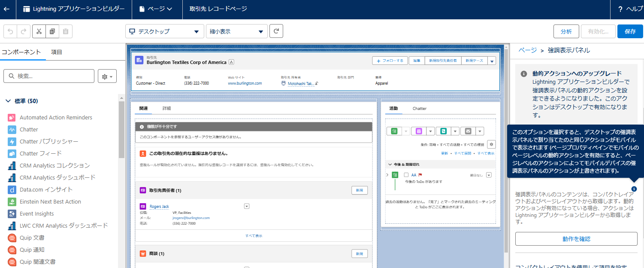Copy the selected component
Viewport: 644px width, 268px height.
click(52, 31)
